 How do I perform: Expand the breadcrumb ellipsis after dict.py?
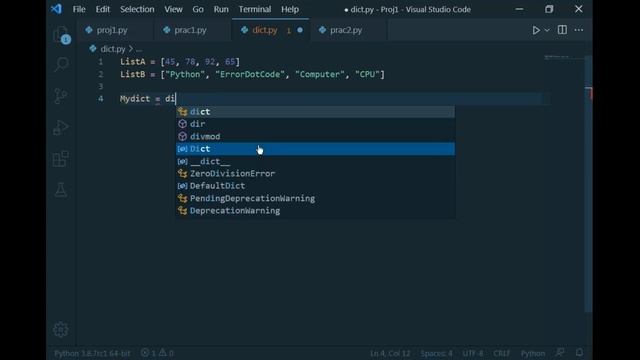click(x=139, y=49)
